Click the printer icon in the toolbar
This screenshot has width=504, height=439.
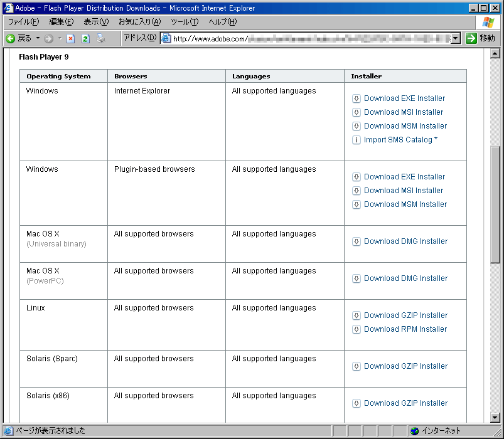pos(101,38)
